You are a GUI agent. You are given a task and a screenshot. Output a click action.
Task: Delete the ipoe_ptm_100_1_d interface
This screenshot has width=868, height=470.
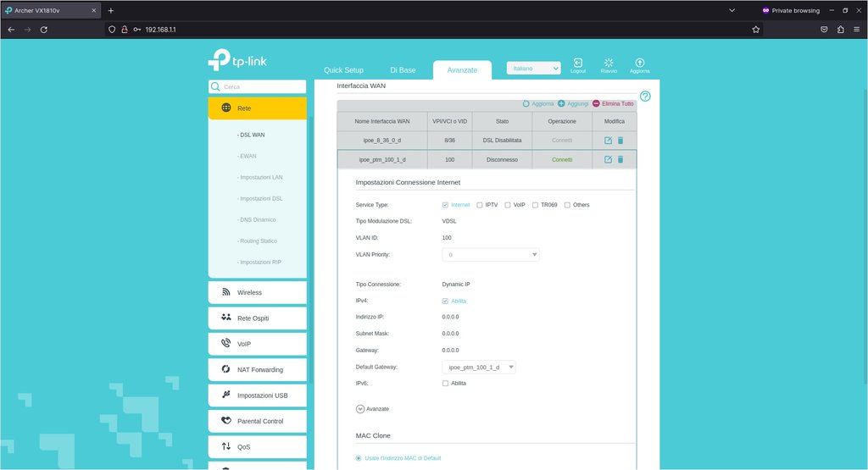click(x=620, y=159)
